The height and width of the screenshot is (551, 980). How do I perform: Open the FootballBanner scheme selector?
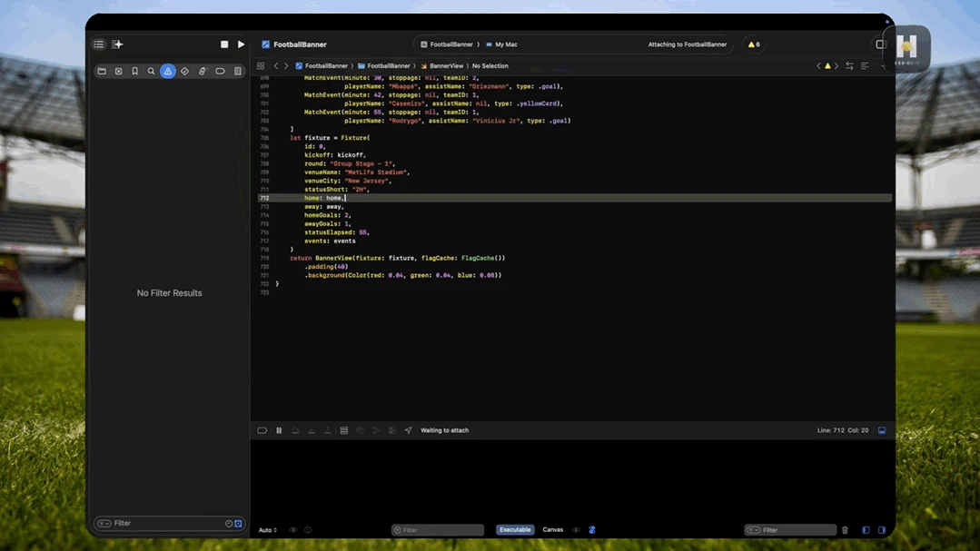[x=446, y=44]
